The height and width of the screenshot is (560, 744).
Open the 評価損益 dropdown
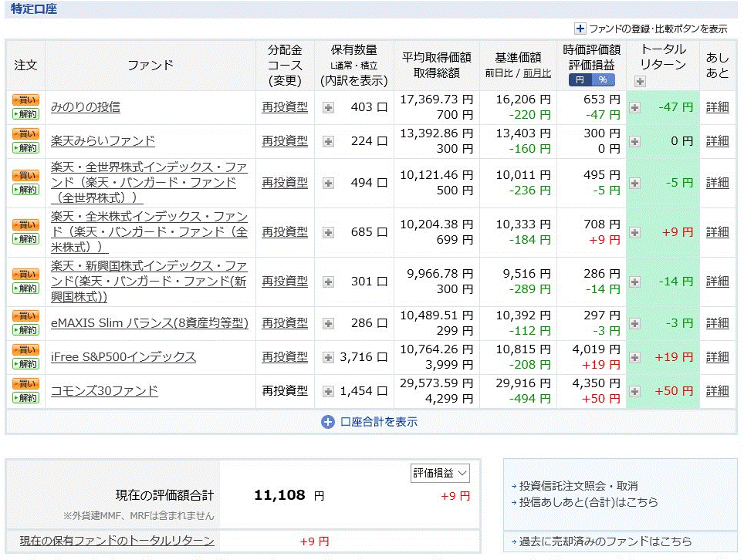(x=440, y=473)
